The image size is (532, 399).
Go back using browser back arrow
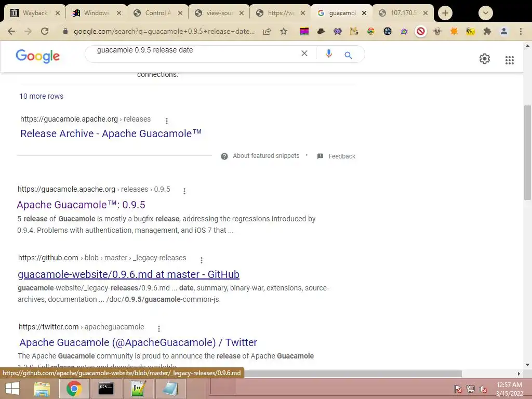(x=11, y=32)
